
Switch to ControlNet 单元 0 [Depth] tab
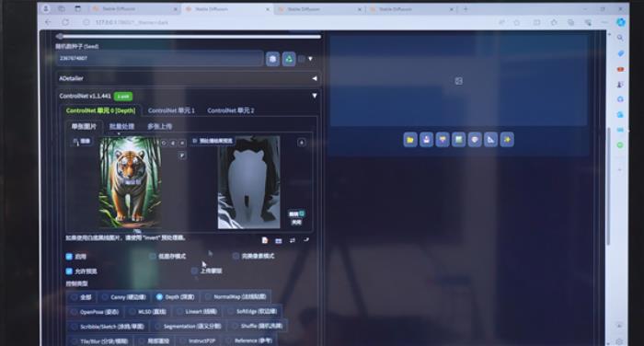(100, 110)
